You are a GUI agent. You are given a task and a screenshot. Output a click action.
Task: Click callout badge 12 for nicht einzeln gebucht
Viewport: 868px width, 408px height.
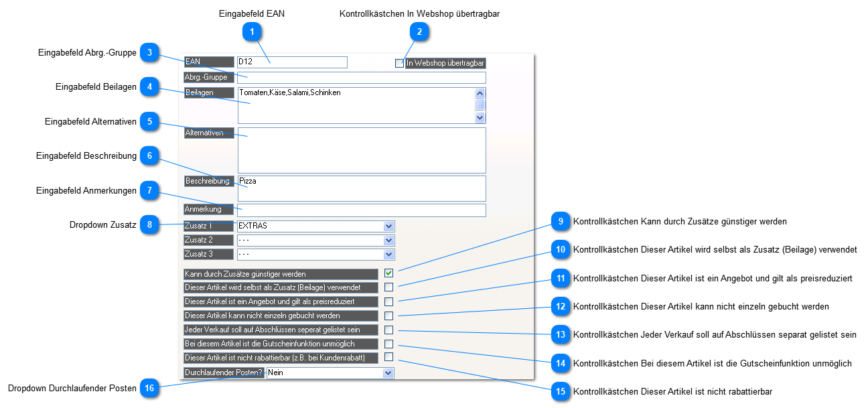tap(561, 307)
